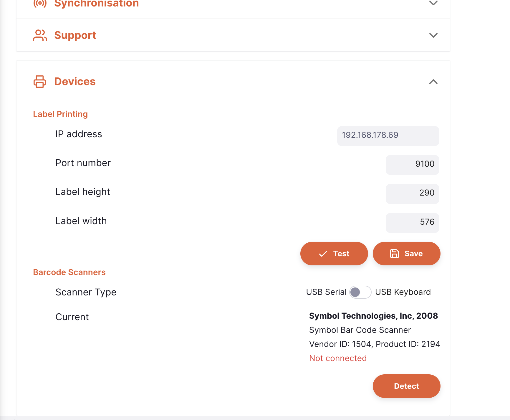This screenshot has width=510, height=420.
Task: Click the Devices printer icon
Action: point(40,82)
